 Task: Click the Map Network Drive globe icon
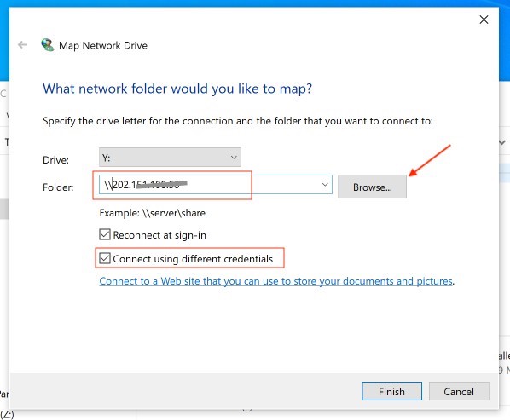click(x=48, y=45)
